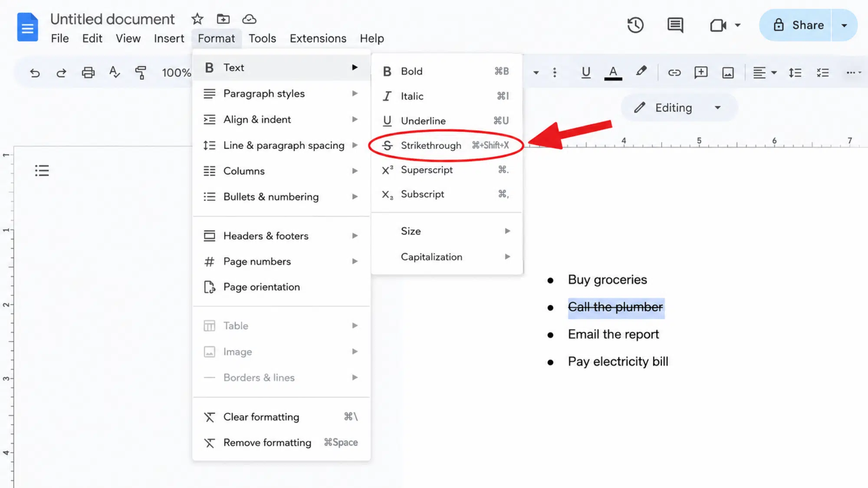Expand Align & indent submenu

click(x=281, y=119)
